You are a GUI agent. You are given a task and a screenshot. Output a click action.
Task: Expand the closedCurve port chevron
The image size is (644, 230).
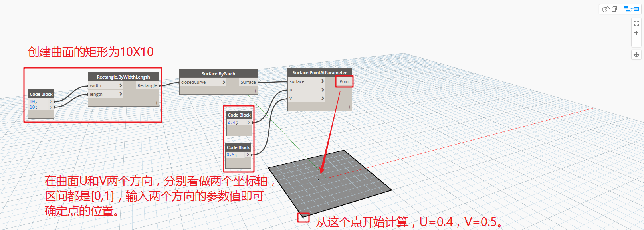coord(224,82)
